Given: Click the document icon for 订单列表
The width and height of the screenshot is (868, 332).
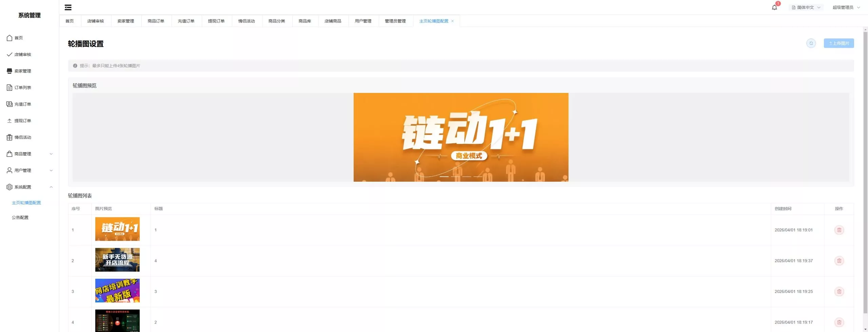Looking at the screenshot, I should (9, 87).
